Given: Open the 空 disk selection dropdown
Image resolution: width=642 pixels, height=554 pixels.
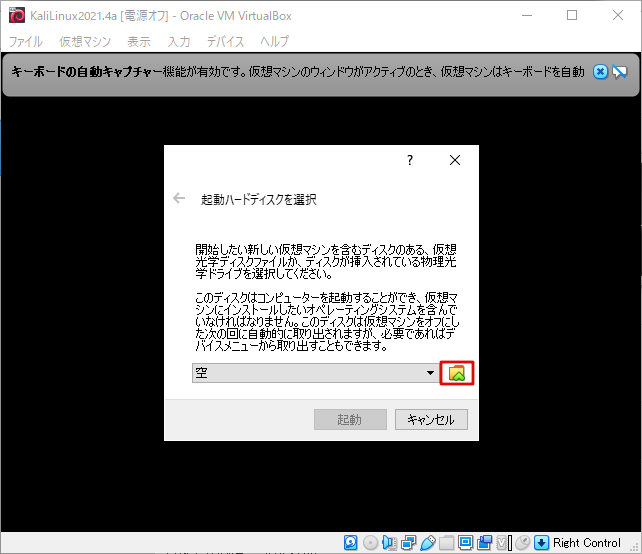Looking at the screenshot, I should coord(314,373).
